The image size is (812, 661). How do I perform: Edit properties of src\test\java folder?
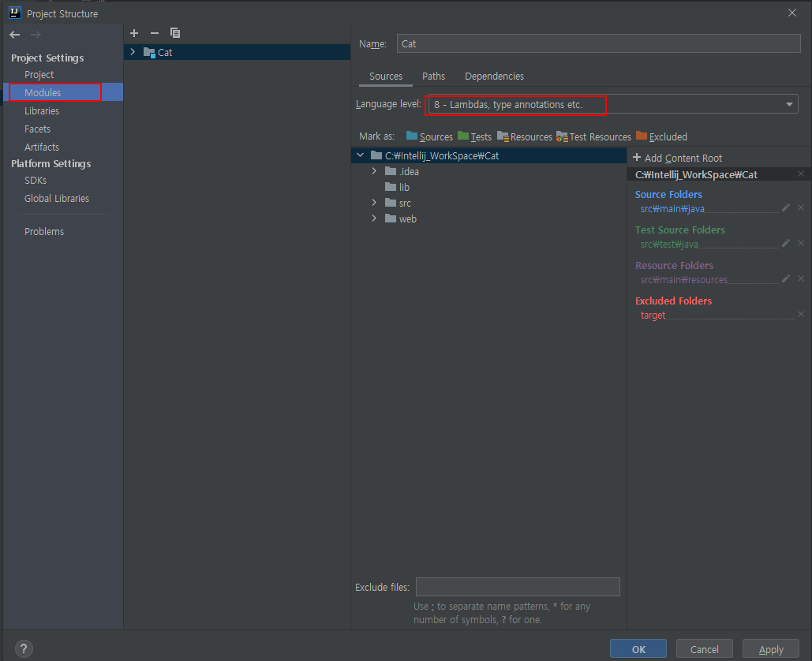click(786, 243)
